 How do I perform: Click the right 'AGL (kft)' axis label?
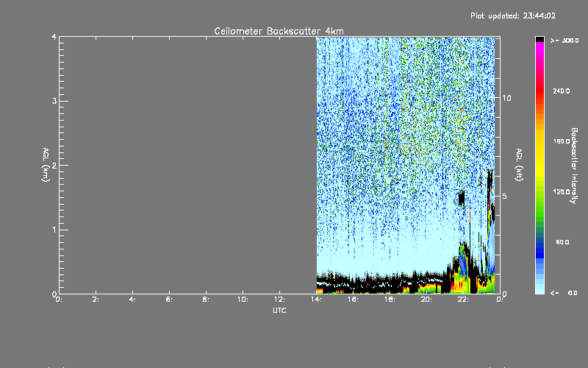pos(519,165)
